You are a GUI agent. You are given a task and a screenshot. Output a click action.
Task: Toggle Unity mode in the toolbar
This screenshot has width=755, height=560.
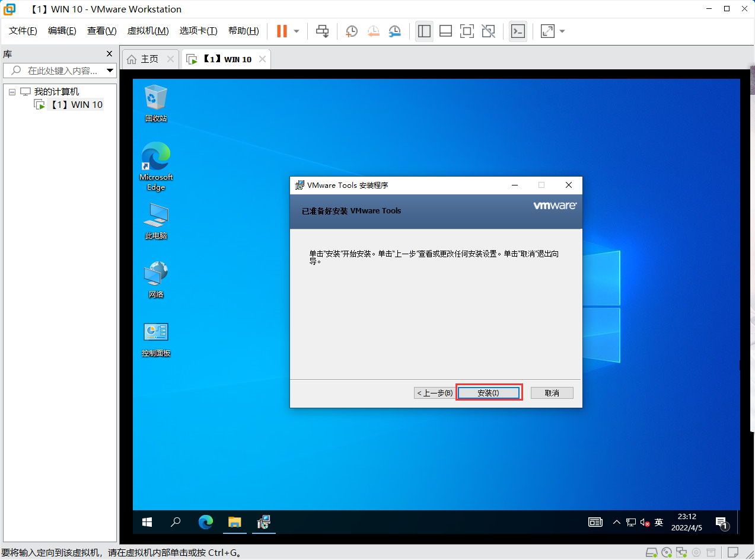[488, 31]
